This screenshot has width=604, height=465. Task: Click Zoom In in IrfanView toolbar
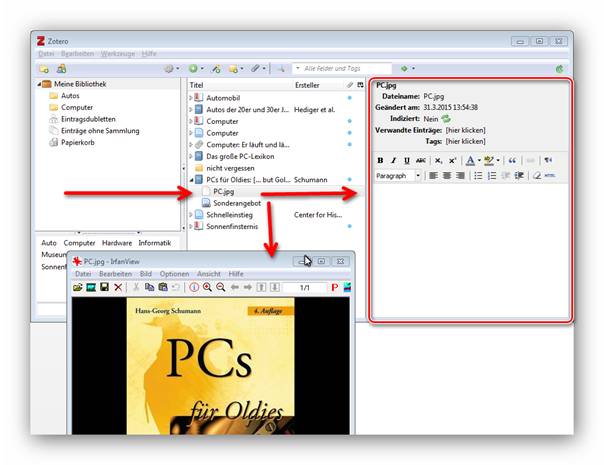(208, 287)
